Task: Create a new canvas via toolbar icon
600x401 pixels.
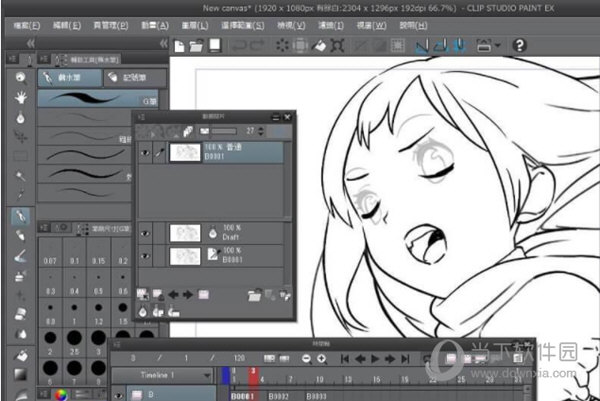Action: point(179,46)
